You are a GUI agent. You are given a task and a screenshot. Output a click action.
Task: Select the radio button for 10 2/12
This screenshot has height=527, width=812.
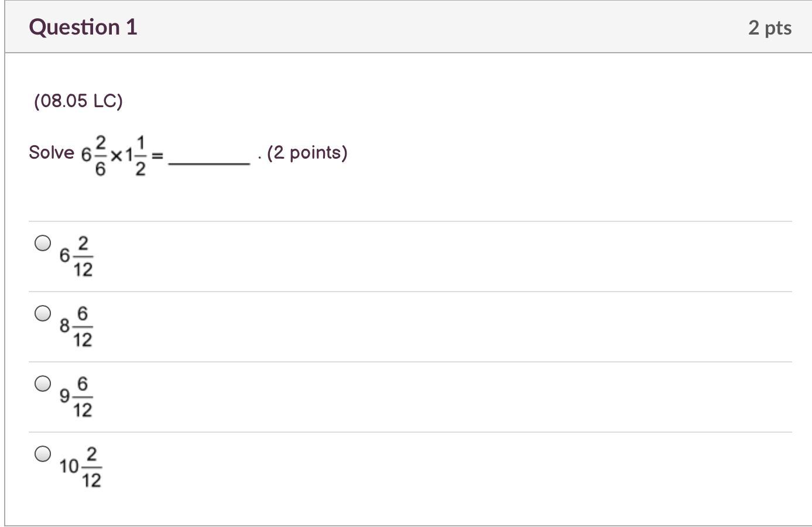click(x=43, y=454)
